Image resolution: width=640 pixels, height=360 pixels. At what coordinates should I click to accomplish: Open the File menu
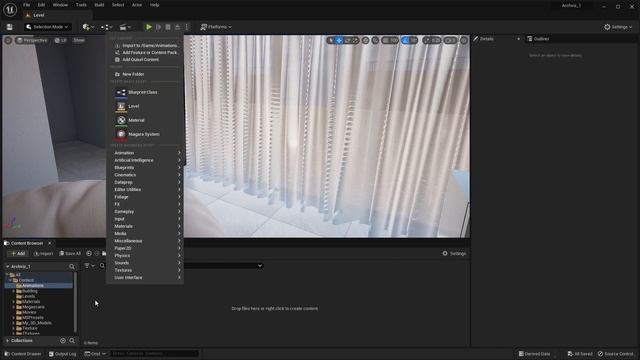coord(27,5)
